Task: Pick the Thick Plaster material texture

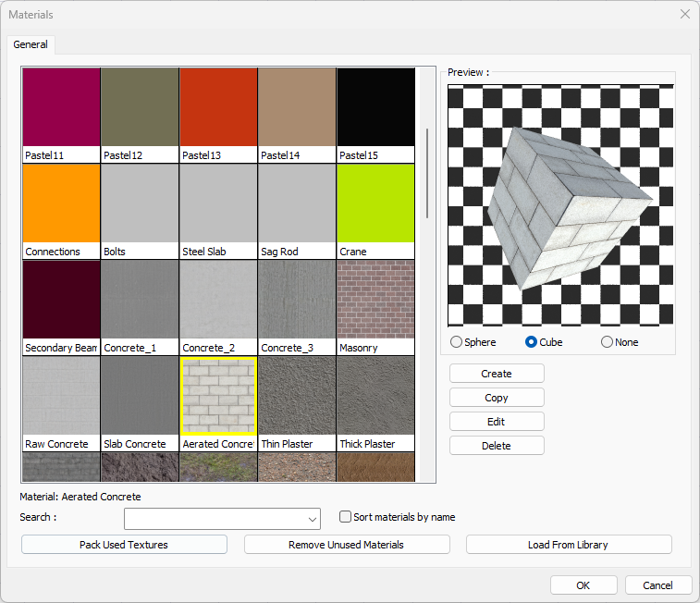Action: [375, 397]
